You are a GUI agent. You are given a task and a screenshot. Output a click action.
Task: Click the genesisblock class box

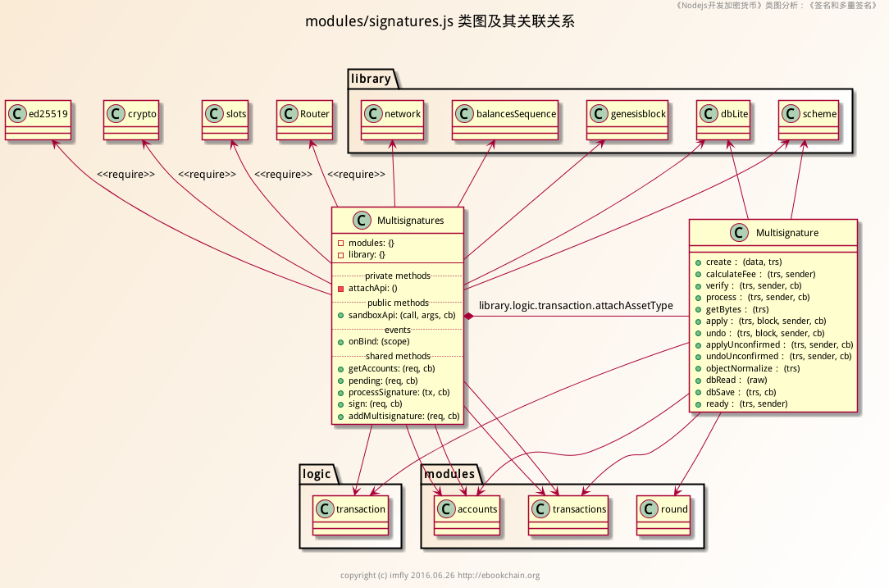tap(628, 120)
